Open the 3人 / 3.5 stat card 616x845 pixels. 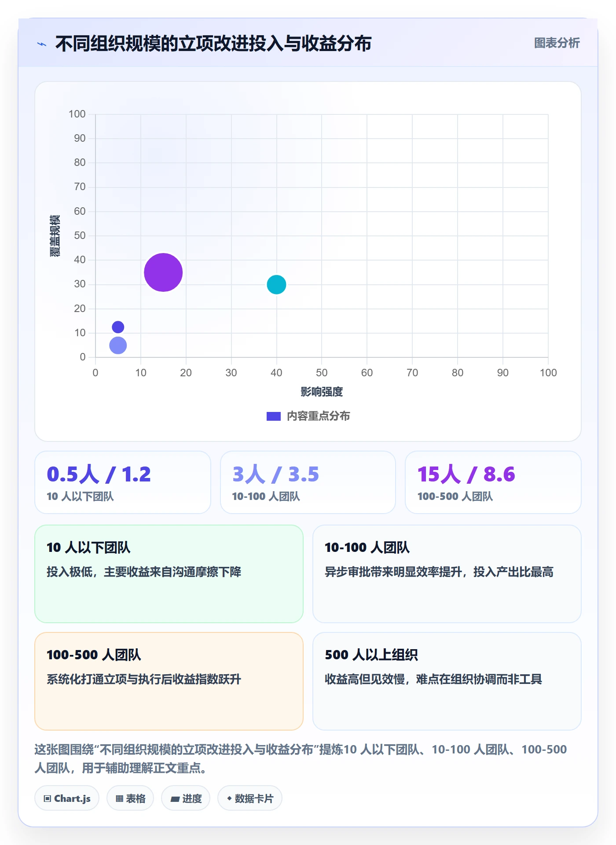coord(308,482)
